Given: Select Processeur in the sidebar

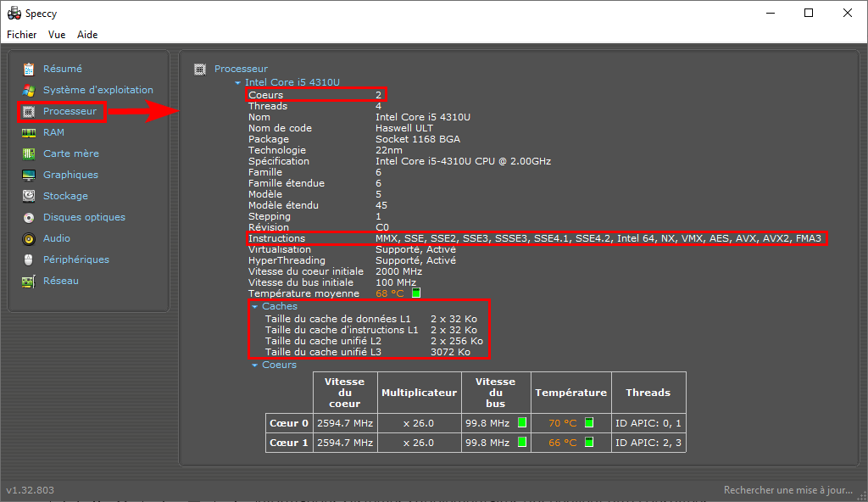Looking at the screenshot, I should pos(70,111).
